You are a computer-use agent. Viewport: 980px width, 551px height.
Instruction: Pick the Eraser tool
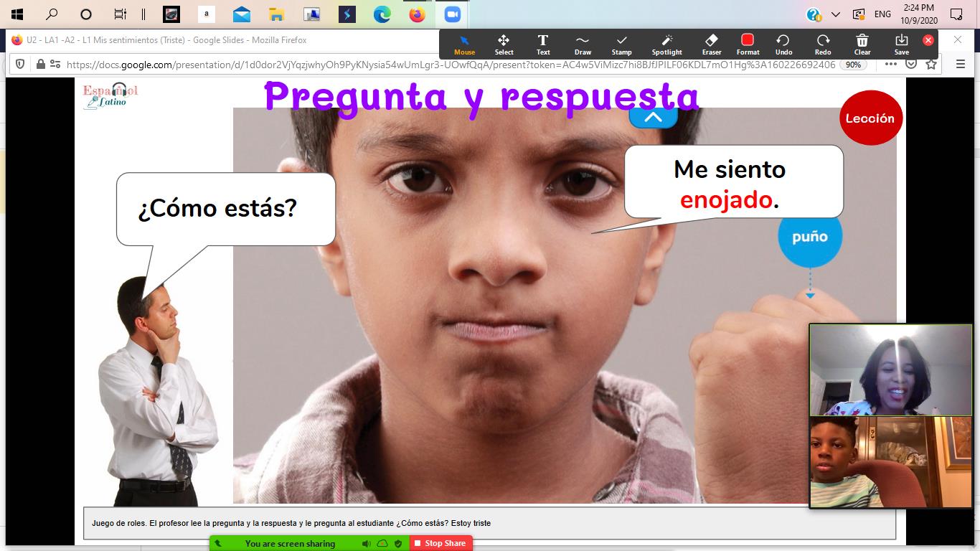711,44
